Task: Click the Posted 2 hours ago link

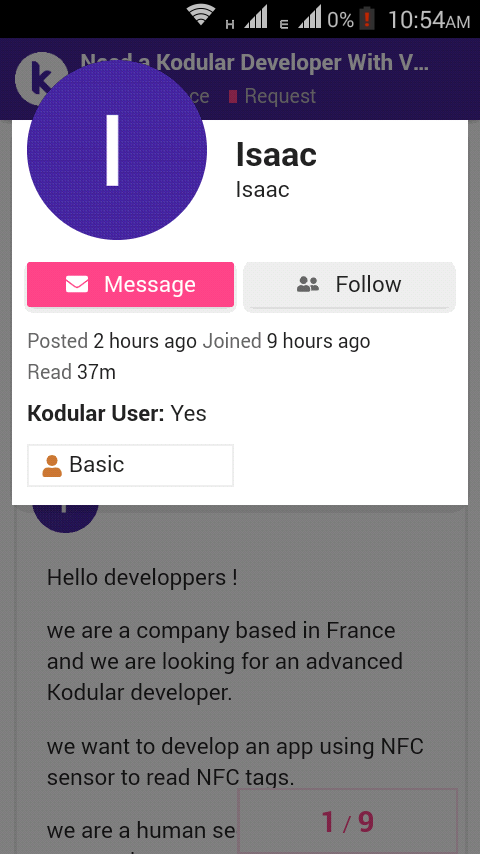Action: coord(112,341)
